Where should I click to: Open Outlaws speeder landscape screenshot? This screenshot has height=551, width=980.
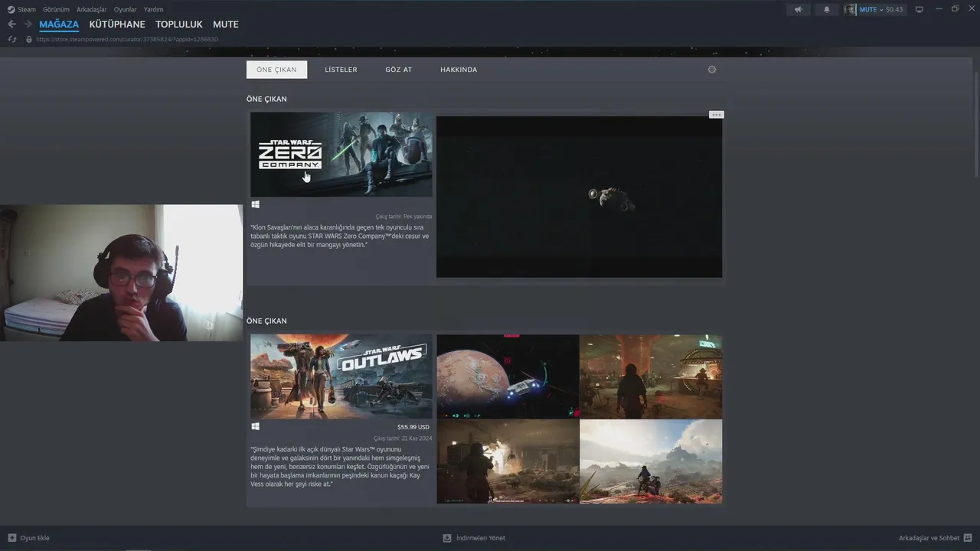(651, 461)
